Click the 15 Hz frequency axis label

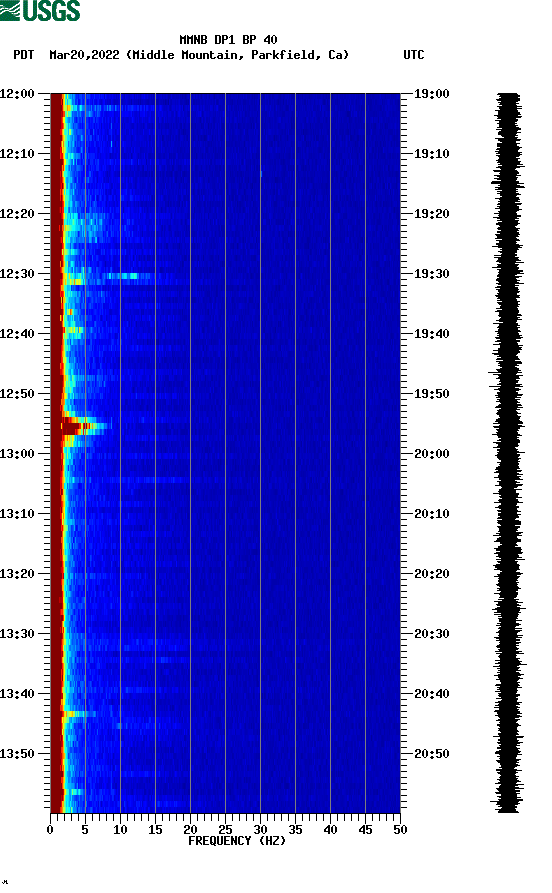(x=156, y=830)
